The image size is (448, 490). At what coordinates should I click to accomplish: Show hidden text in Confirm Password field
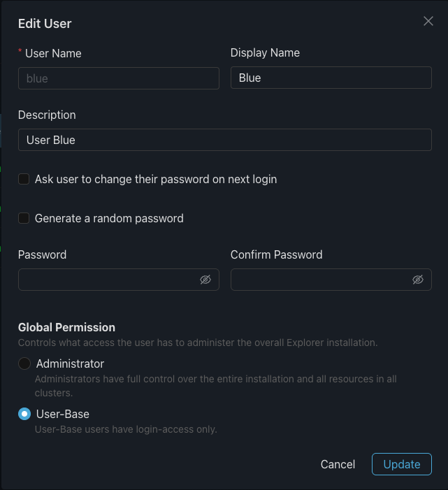pyautogui.click(x=418, y=280)
